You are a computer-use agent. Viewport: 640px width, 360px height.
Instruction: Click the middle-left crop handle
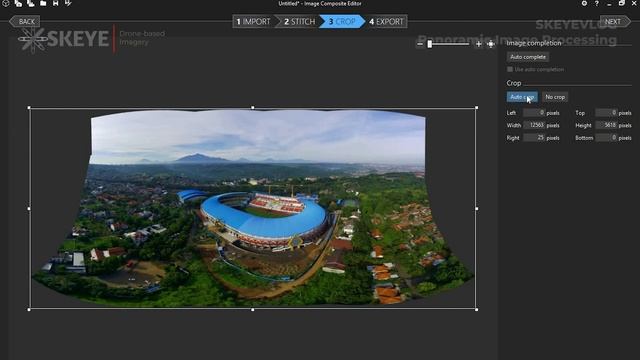(x=29, y=209)
